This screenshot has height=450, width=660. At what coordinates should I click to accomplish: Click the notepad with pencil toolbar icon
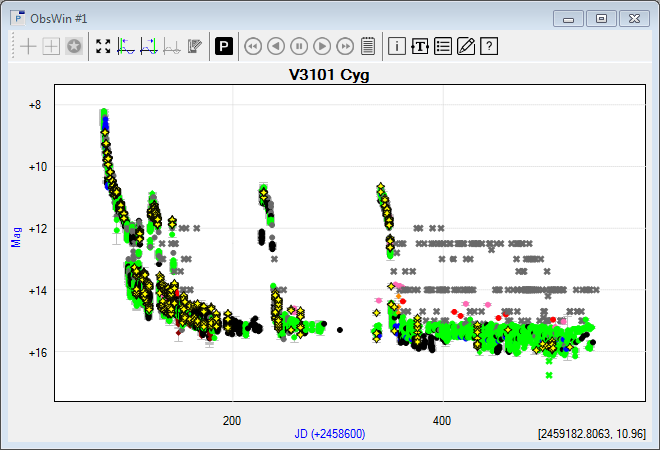195,46
